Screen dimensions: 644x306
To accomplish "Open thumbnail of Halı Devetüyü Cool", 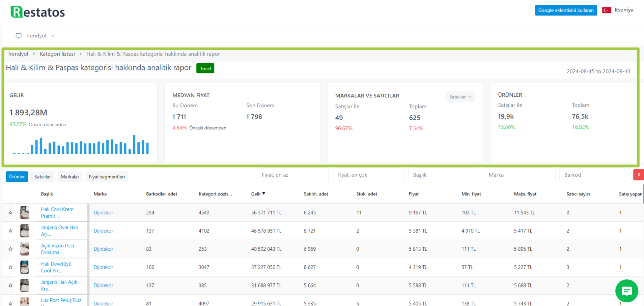I will [25, 267].
